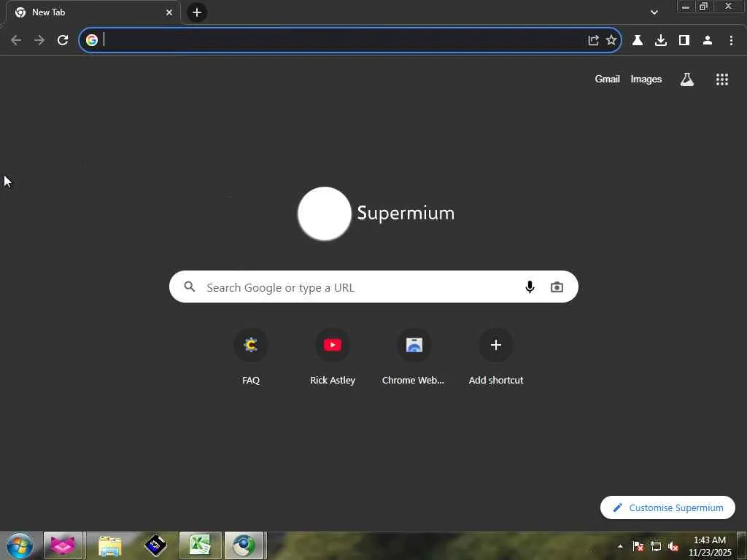Viewport: 747px width, 560px height.
Task: Click the network tray icon
Action: [x=656, y=546]
